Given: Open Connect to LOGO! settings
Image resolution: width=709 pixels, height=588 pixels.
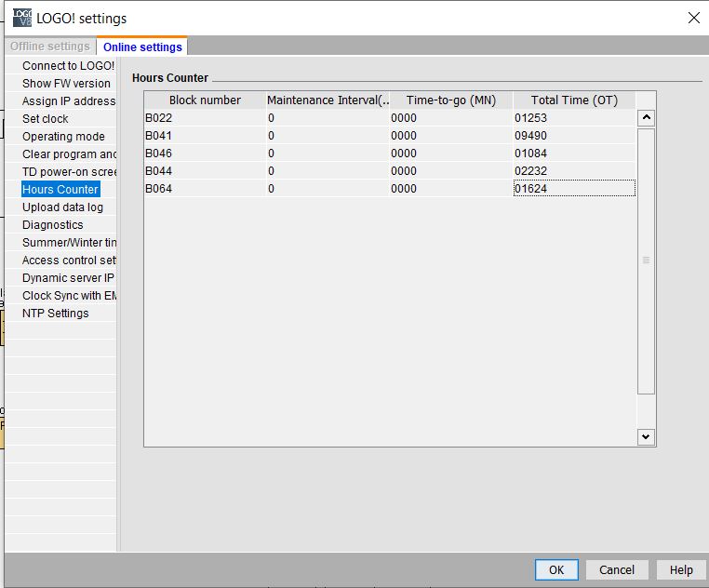Looking at the screenshot, I should click(x=68, y=65).
